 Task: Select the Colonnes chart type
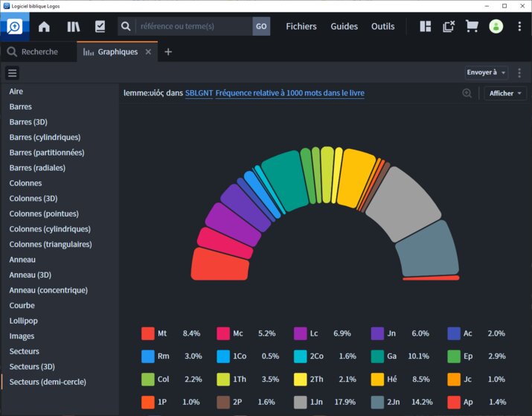(26, 183)
